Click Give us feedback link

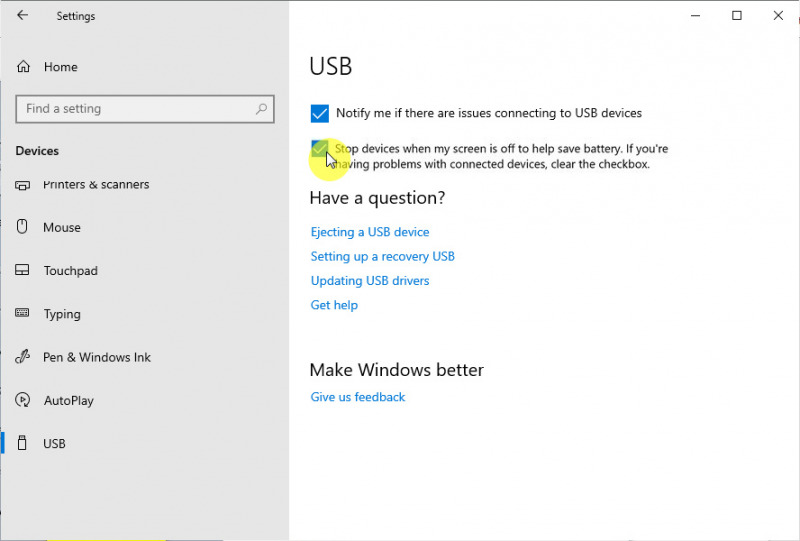358,397
